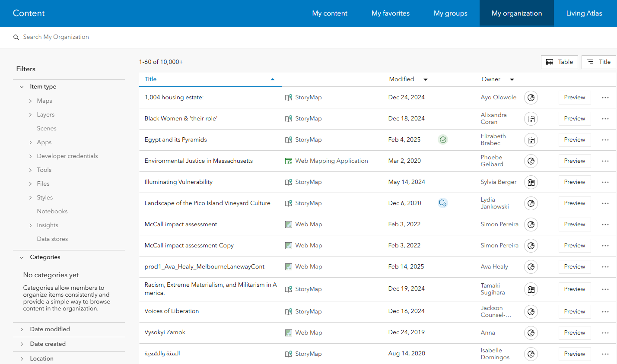Image resolution: width=617 pixels, height=364 pixels.
Task: Open more options for Illuminating Vulnerability
Action: (x=605, y=182)
